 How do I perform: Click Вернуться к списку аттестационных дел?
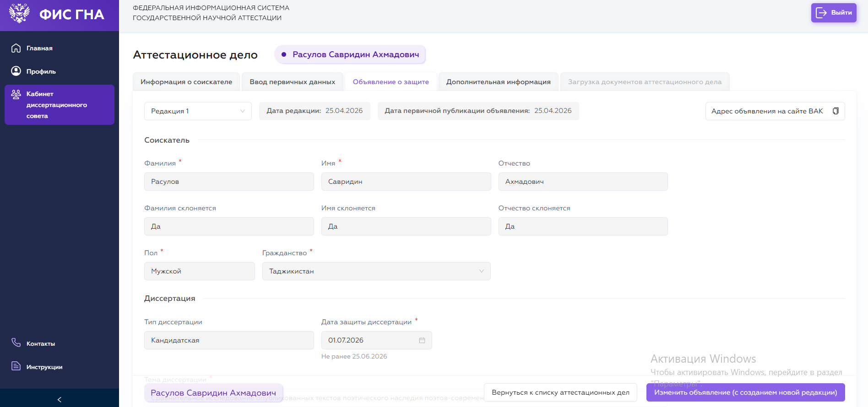560,392
